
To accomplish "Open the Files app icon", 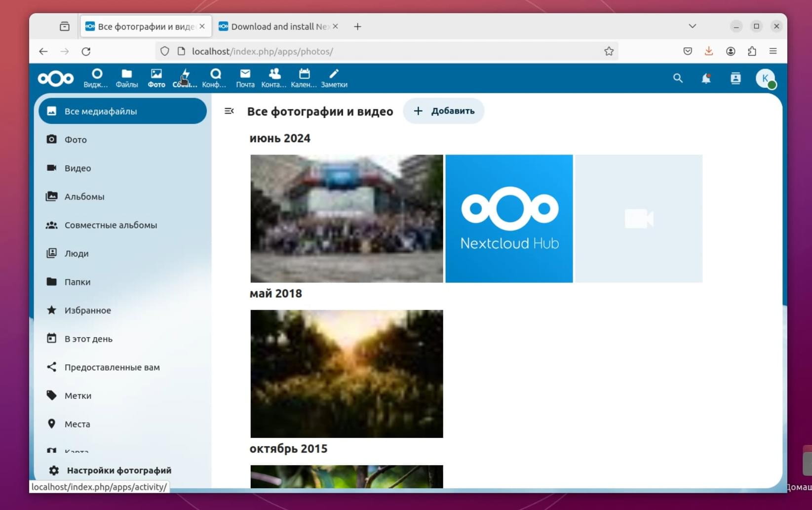I will click(x=127, y=78).
